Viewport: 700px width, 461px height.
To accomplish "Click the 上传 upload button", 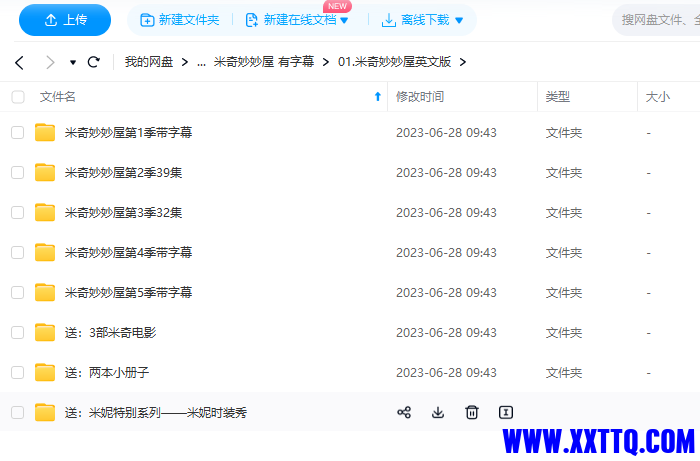I will pos(65,20).
